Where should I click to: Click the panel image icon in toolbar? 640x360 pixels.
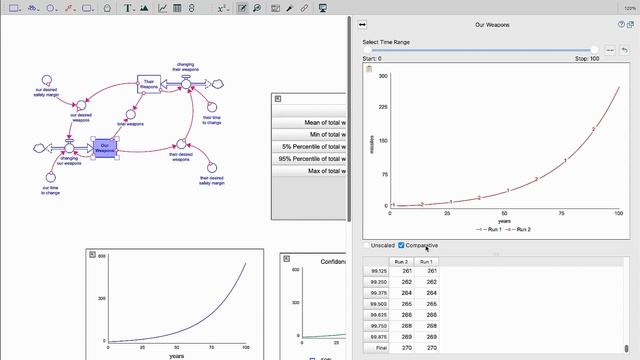(276, 8)
